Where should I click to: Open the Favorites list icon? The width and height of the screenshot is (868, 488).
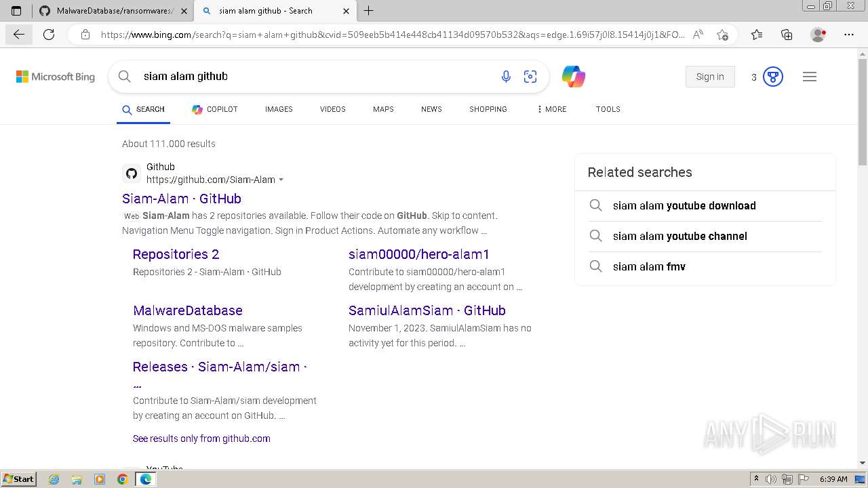click(x=757, y=35)
